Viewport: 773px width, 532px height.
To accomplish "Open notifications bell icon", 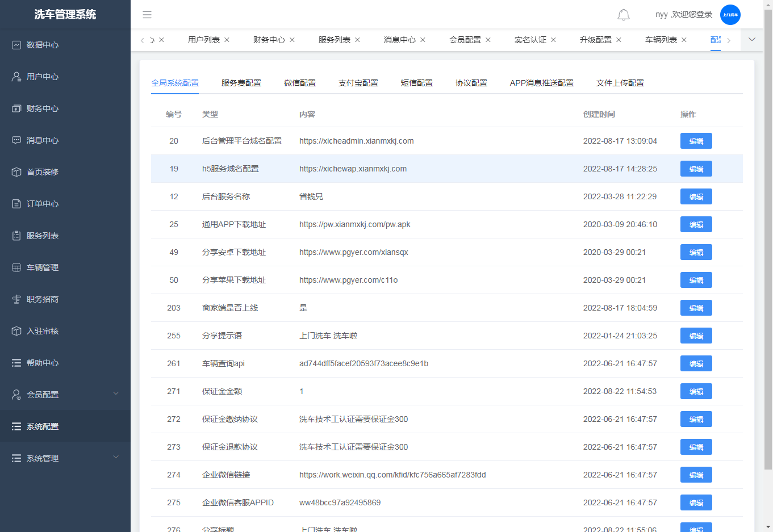I will (x=623, y=15).
